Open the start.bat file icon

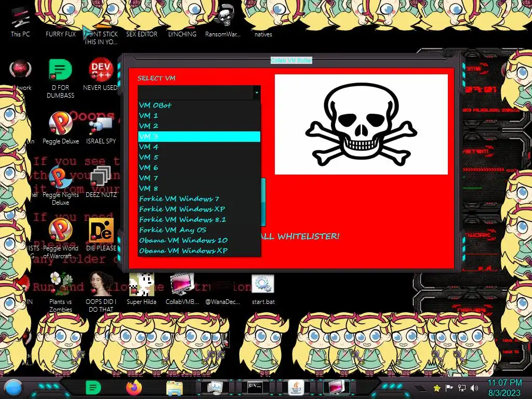point(263,288)
